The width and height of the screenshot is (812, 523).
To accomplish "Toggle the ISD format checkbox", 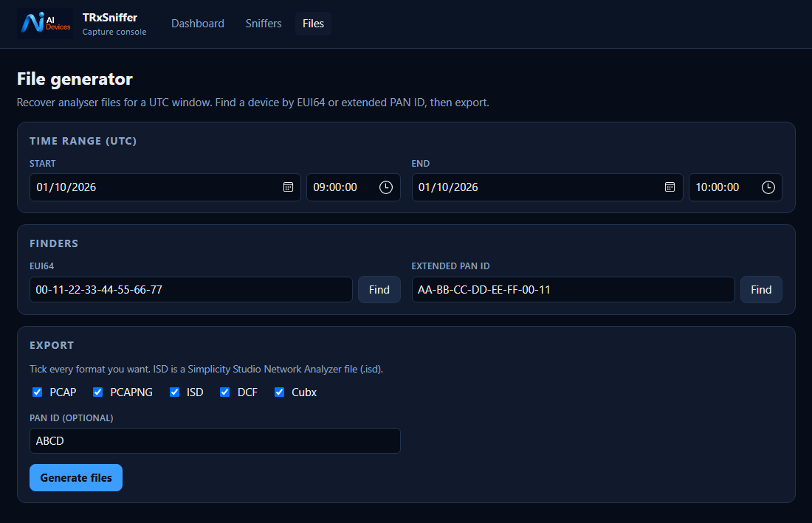I will click(174, 392).
